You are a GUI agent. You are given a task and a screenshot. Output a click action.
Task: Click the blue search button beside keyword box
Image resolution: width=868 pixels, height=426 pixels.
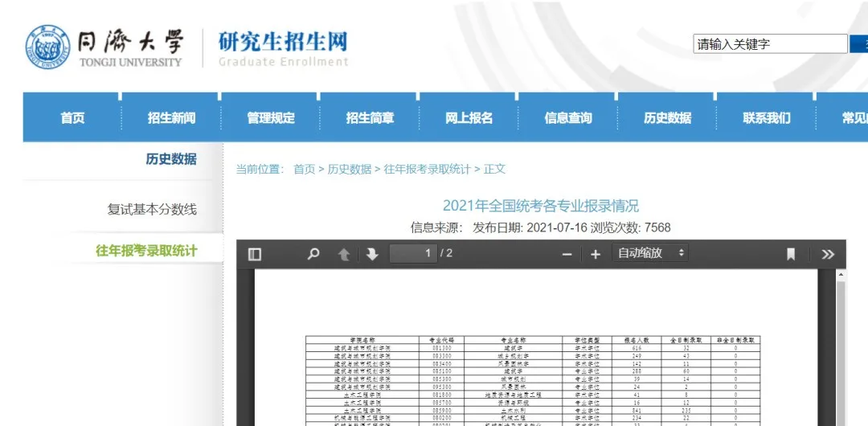click(859, 44)
